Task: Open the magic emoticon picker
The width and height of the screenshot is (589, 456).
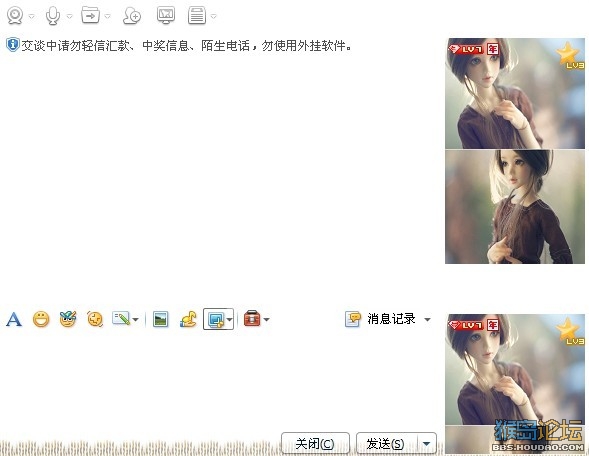Action: point(68,319)
